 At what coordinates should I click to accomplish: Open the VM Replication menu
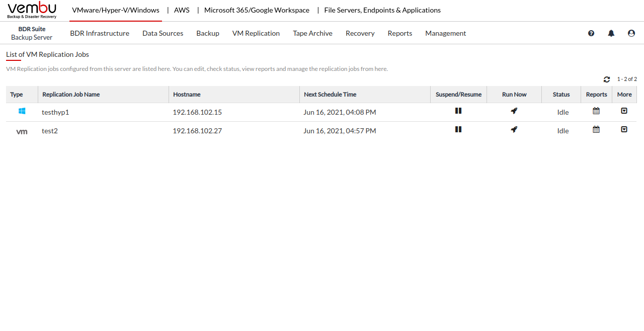[256, 33]
